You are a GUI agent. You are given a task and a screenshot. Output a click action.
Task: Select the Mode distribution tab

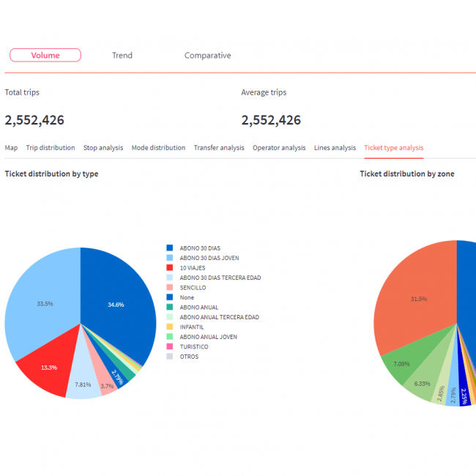tap(158, 148)
